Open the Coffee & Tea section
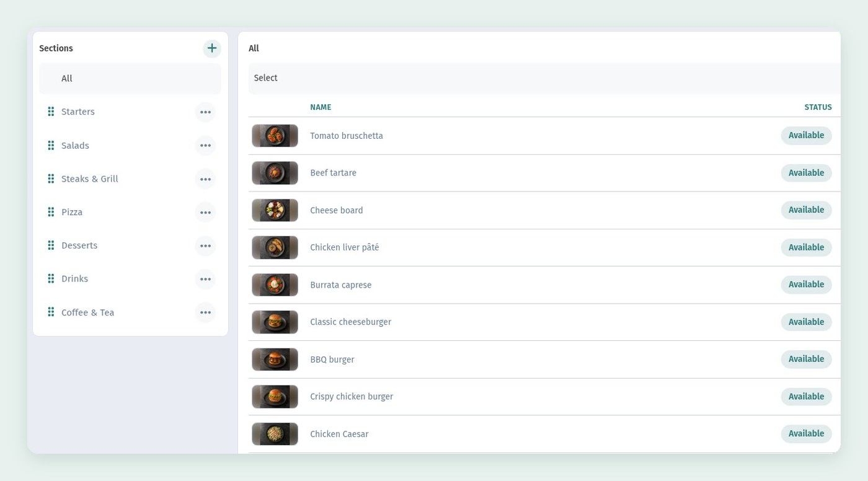 click(x=88, y=312)
